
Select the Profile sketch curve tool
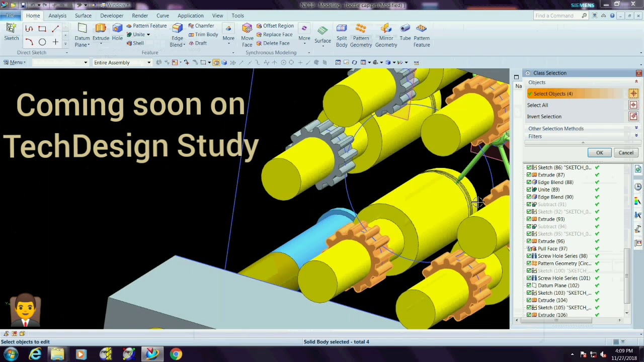pyautogui.click(x=29, y=29)
